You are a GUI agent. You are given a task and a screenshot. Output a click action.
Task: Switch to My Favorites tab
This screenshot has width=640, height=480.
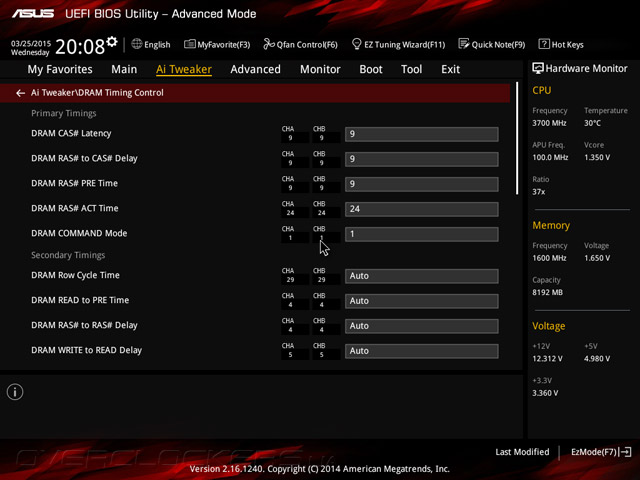pyautogui.click(x=60, y=69)
